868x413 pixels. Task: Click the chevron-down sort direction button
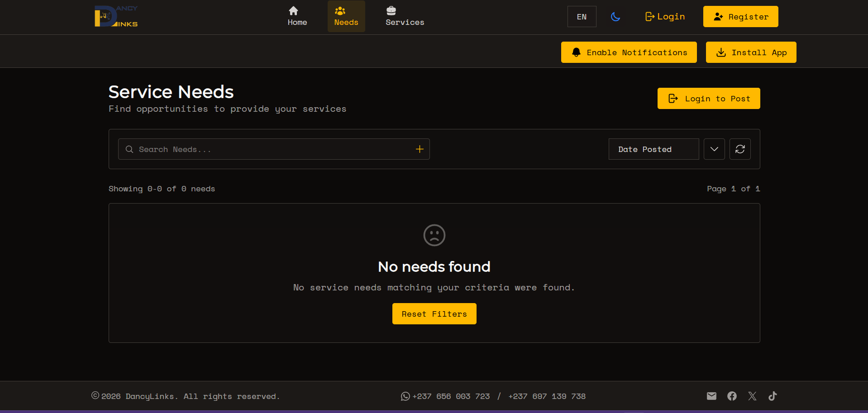(714, 149)
